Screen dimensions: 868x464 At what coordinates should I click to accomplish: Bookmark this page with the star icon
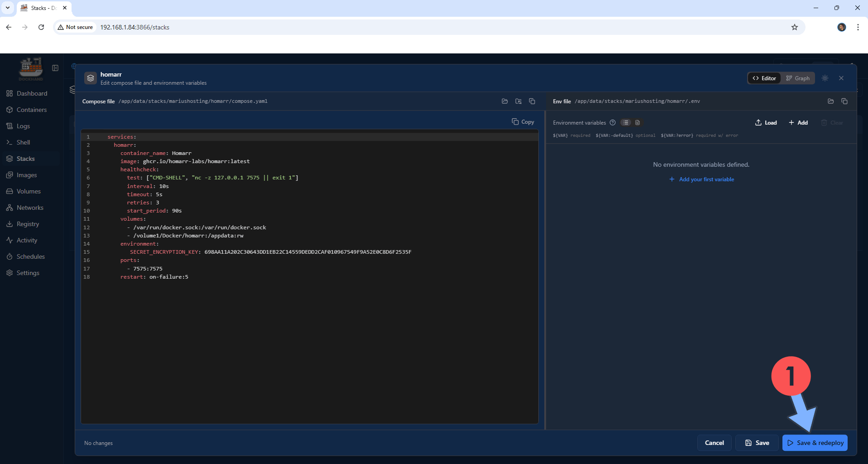[794, 27]
